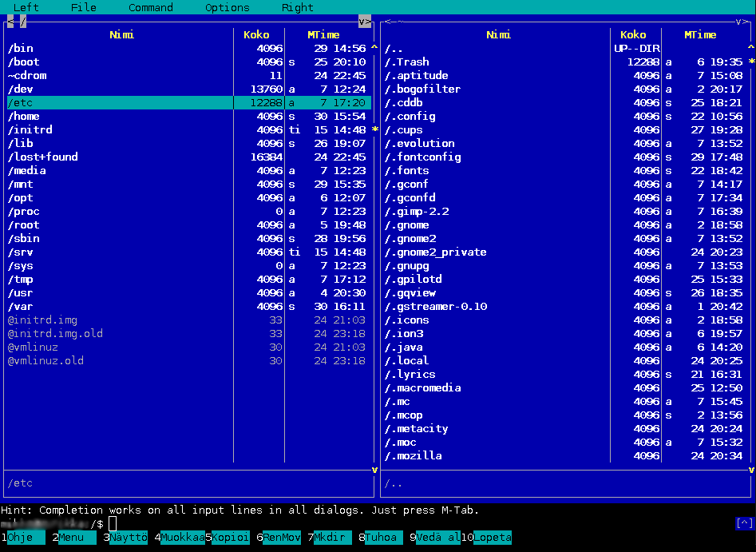The height and width of the screenshot is (552, 756).
Task: Open the Command menu
Action: (x=150, y=7)
